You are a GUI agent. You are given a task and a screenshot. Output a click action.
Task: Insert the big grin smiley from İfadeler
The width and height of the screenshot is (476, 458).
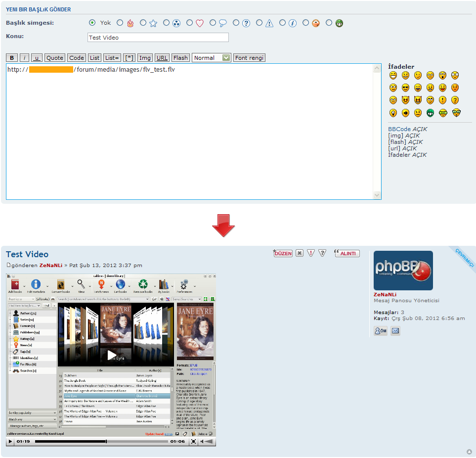click(393, 75)
